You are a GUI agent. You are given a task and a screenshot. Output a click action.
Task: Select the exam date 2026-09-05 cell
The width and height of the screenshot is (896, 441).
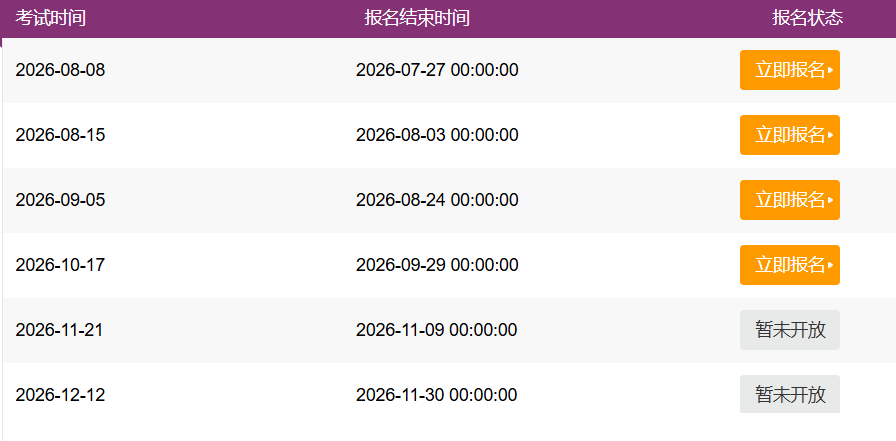pos(60,201)
